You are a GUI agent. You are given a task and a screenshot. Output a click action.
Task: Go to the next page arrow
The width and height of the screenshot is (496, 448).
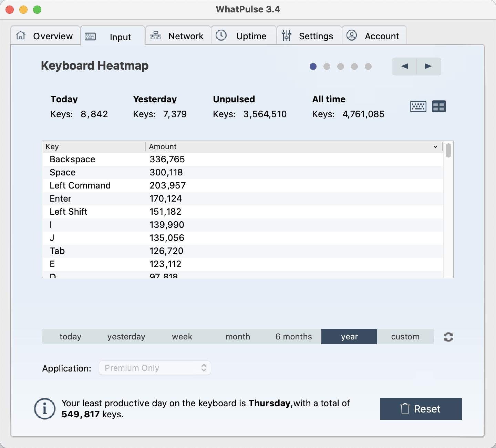coord(428,66)
